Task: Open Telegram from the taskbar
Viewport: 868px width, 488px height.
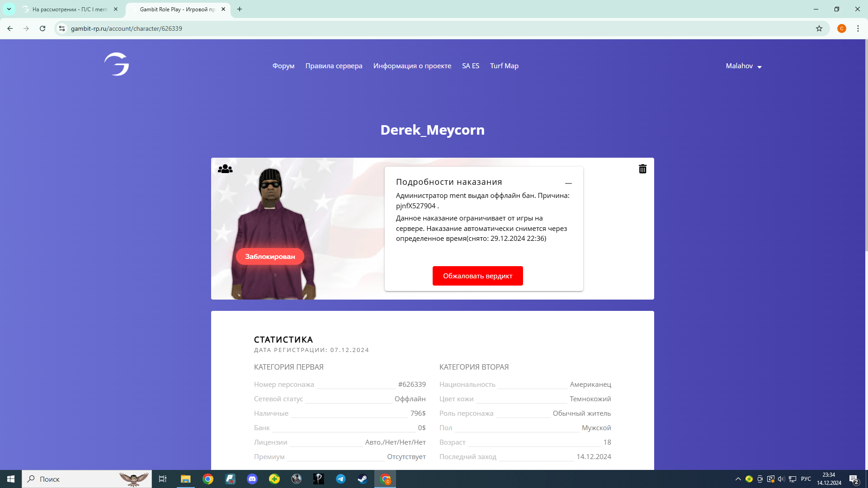Action: coord(341,479)
